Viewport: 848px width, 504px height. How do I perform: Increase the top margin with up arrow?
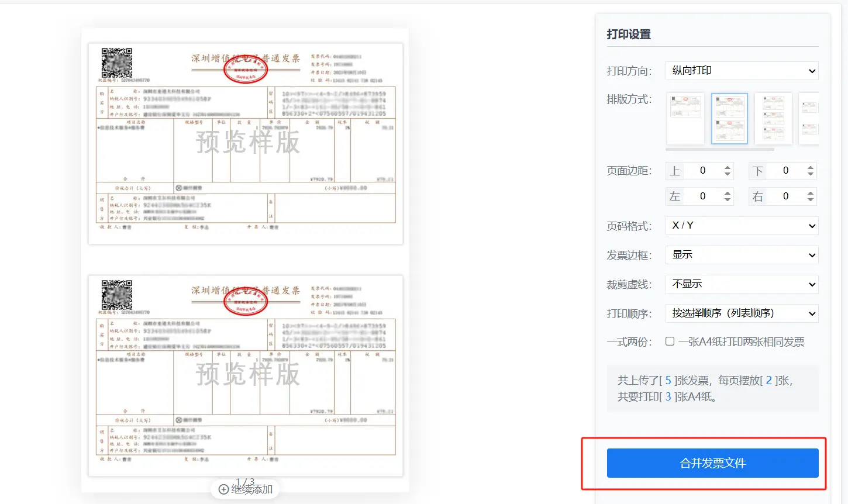click(x=728, y=168)
